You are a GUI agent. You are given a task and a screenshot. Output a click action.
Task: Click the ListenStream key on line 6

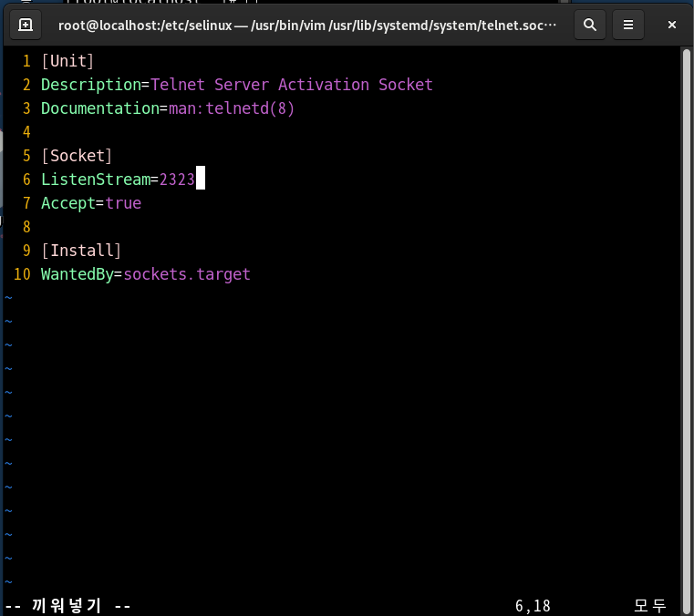[x=96, y=180]
